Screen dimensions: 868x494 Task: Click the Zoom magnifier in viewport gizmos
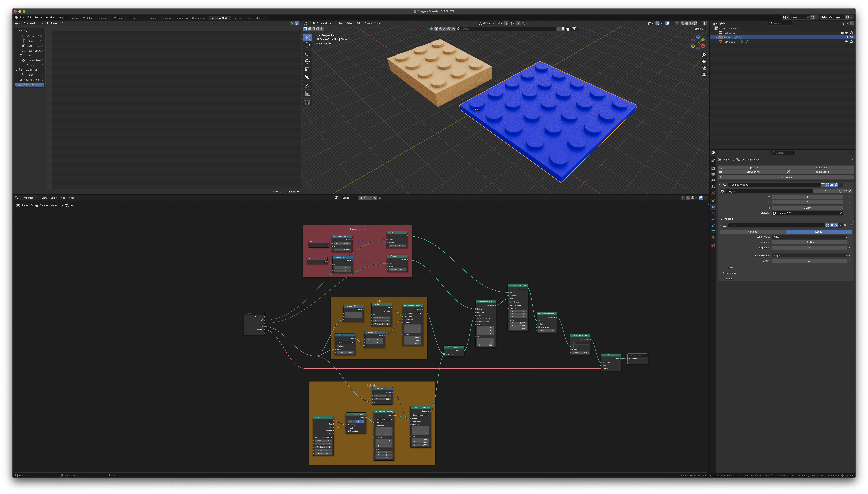[704, 55]
